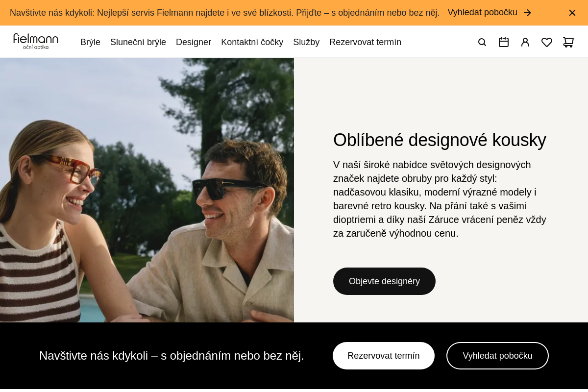
Task: Open the Brýle menu item
Action: point(90,42)
